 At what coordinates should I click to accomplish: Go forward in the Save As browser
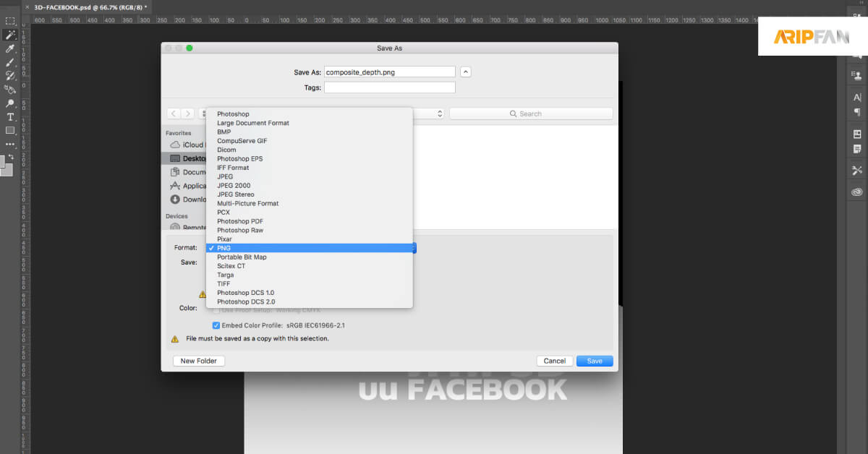pyautogui.click(x=187, y=113)
